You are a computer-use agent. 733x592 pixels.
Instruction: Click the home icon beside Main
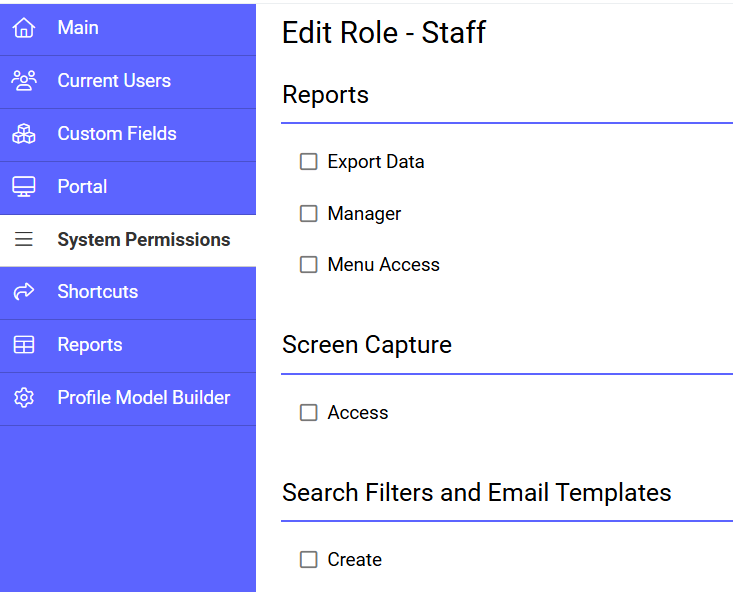pos(24,28)
